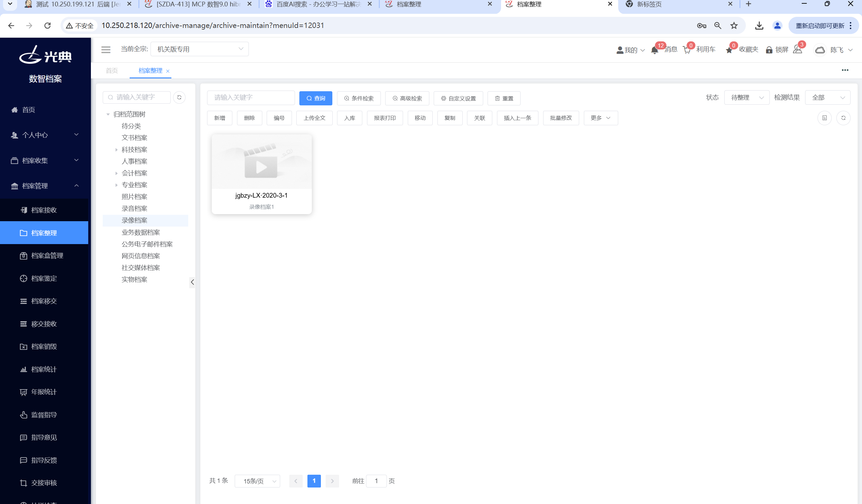
Task: Click the cloud icon beside 陈飞
Action: (x=820, y=50)
